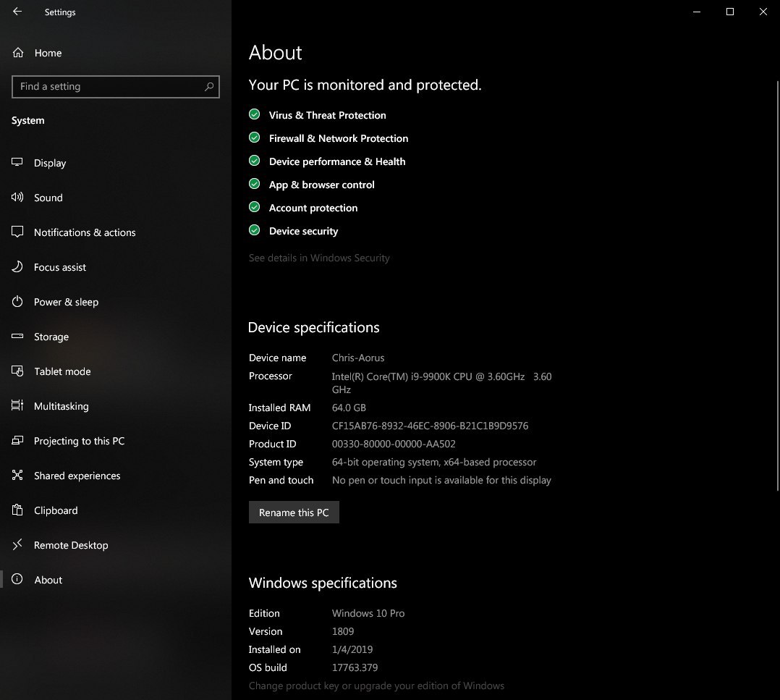Screen dimensions: 780x700
Task: Click the i9-9900K processor value
Action: 441,383
